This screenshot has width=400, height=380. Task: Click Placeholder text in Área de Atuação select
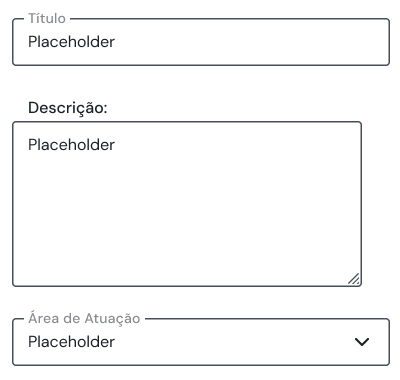coord(71,342)
